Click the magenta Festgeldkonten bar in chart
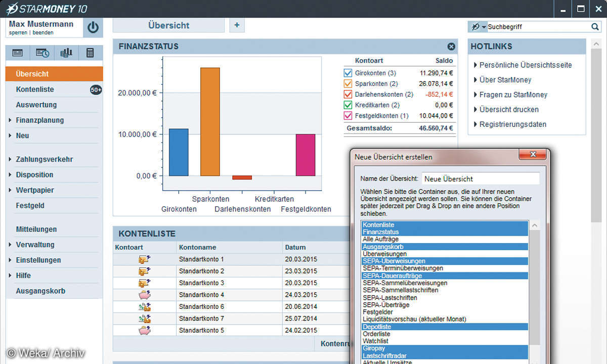Image resolution: width=607 pixels, height=364 pixels. point(306,155)
